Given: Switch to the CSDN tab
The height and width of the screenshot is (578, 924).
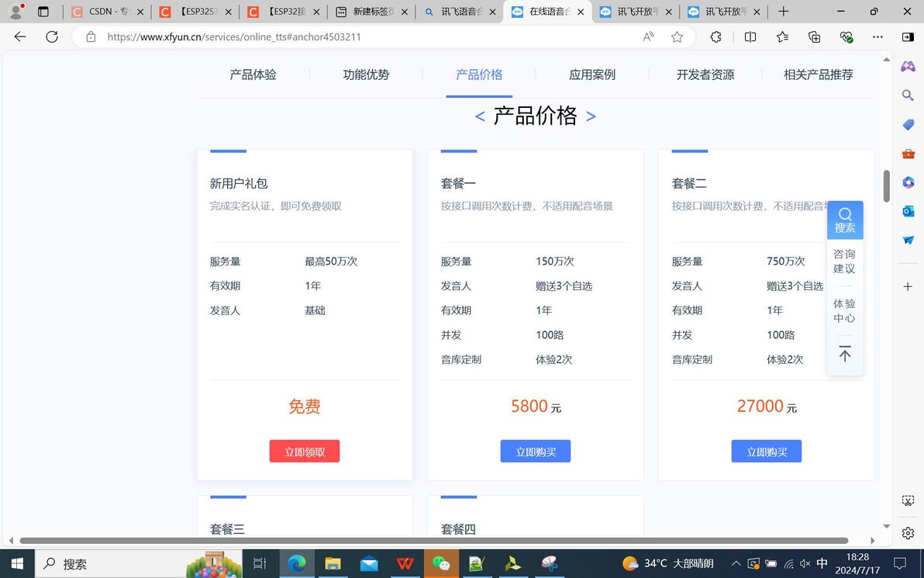Looking at the screenshot, I should [x=107, y=11].
